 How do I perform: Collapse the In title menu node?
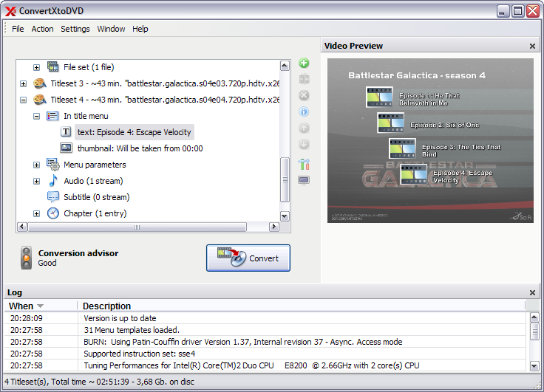[36, 116]
